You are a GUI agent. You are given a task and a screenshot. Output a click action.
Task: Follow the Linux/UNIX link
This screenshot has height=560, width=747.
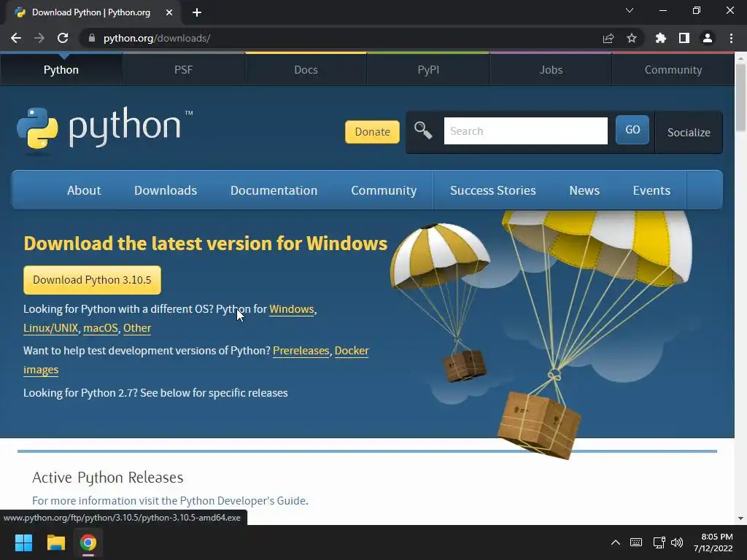click(50, 328)
